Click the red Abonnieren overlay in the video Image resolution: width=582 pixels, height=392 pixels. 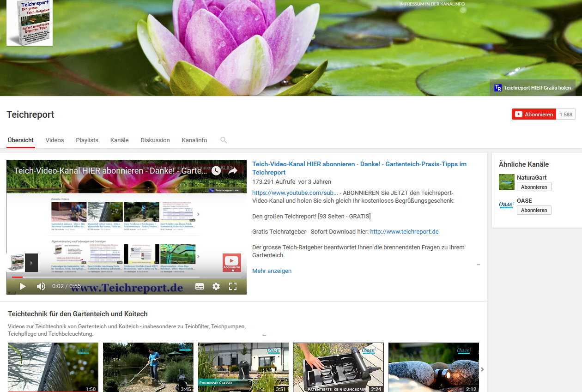click(231, 262)
